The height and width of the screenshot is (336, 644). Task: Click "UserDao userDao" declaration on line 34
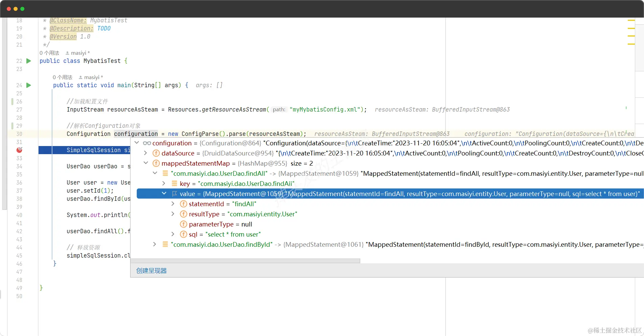[92, 166]
